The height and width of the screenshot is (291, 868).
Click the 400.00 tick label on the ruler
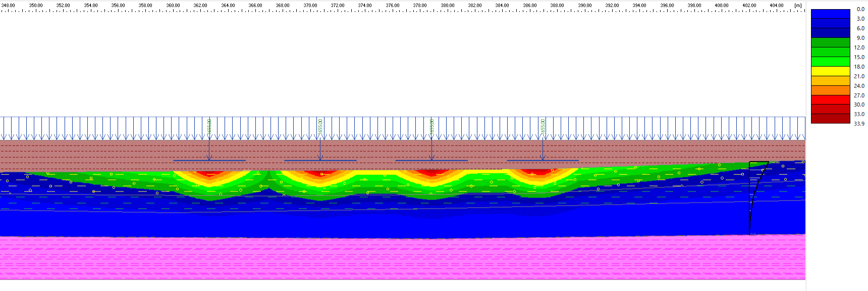pyautogui.click(x=722, y=6)
